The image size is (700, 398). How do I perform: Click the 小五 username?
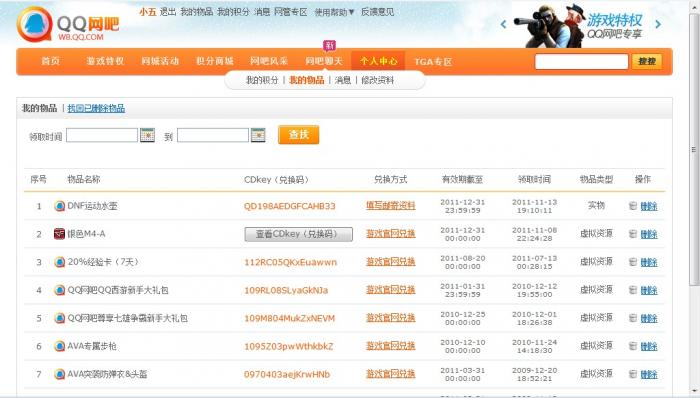tap(147, 12)
